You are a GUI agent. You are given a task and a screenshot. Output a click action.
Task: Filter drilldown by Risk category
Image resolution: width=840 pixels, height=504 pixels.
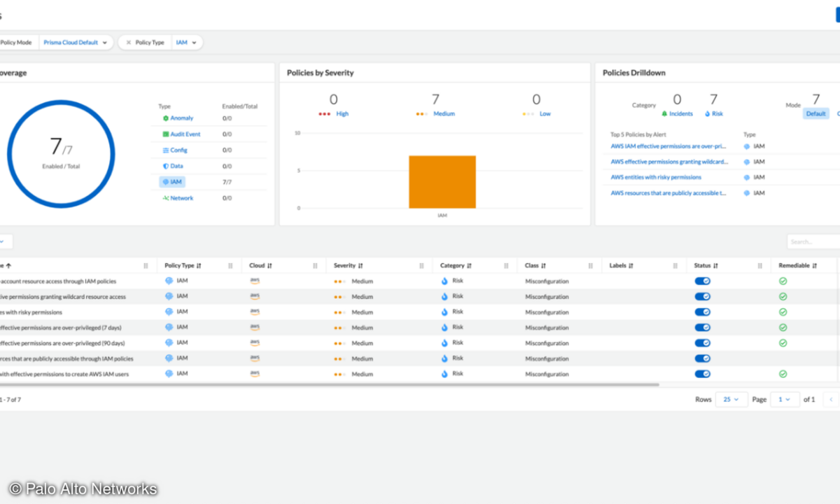tap(713, 114)
